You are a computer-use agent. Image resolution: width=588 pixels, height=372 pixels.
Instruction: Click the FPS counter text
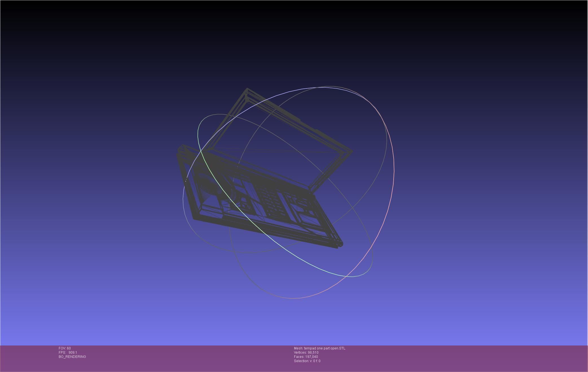[68, 353]
